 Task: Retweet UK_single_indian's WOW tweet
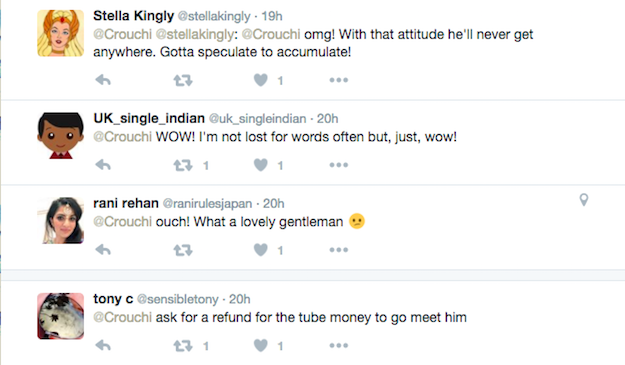click(x=183, y=165)
